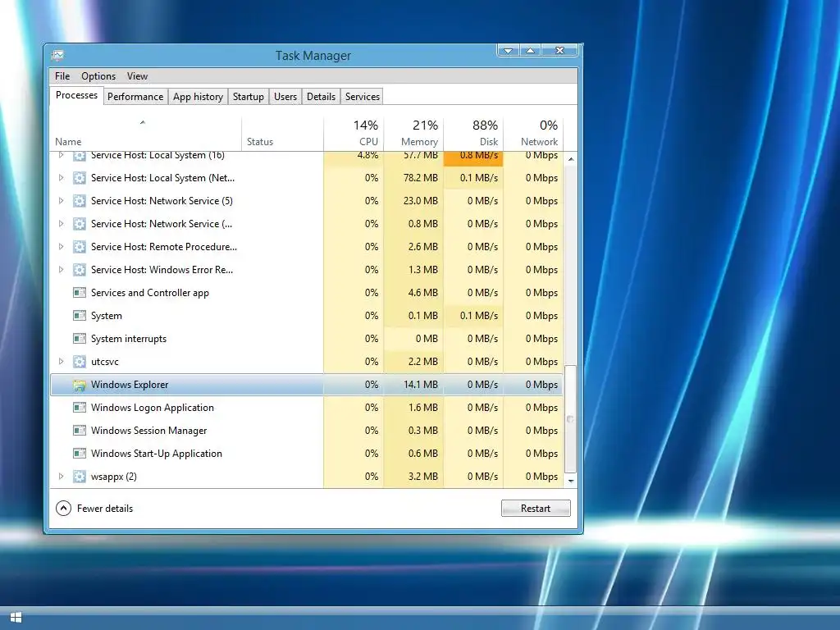Screen dimensions: 840x630
Task: Click the wsappx gear icon
Action: [80, 477]
